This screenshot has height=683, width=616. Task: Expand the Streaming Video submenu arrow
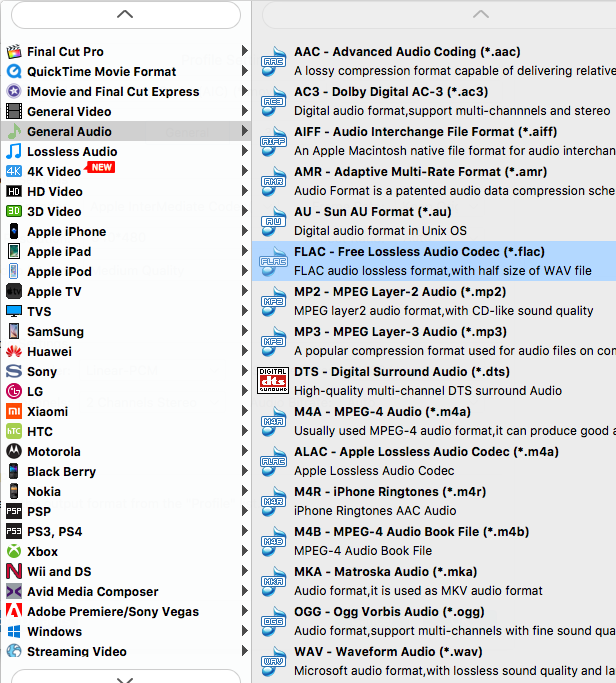point(245,651)
